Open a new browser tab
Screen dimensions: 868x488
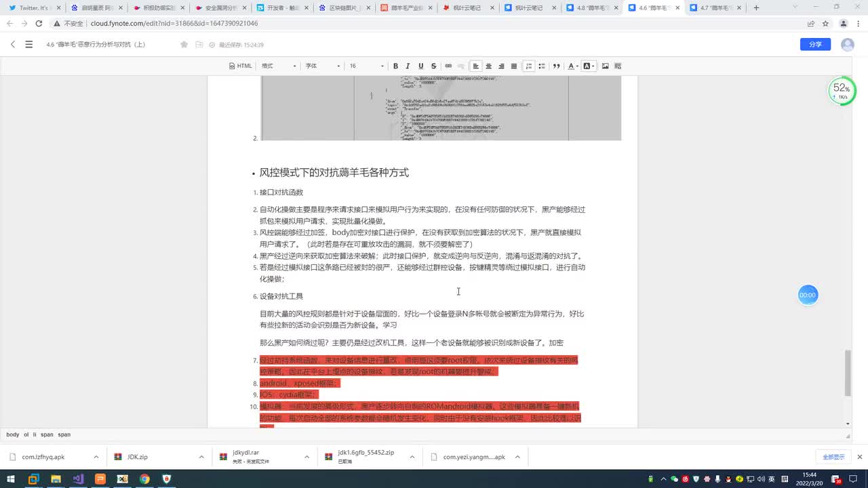756,8
